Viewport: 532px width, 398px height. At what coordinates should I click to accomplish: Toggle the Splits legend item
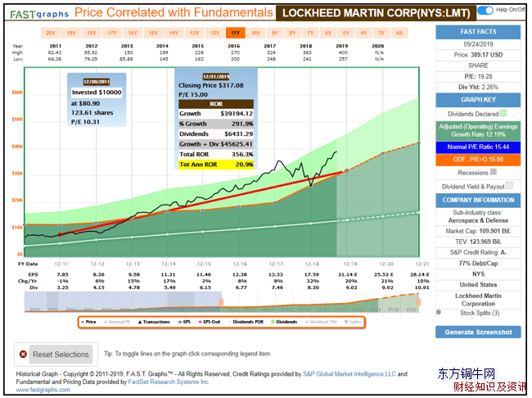coord(353,322)
